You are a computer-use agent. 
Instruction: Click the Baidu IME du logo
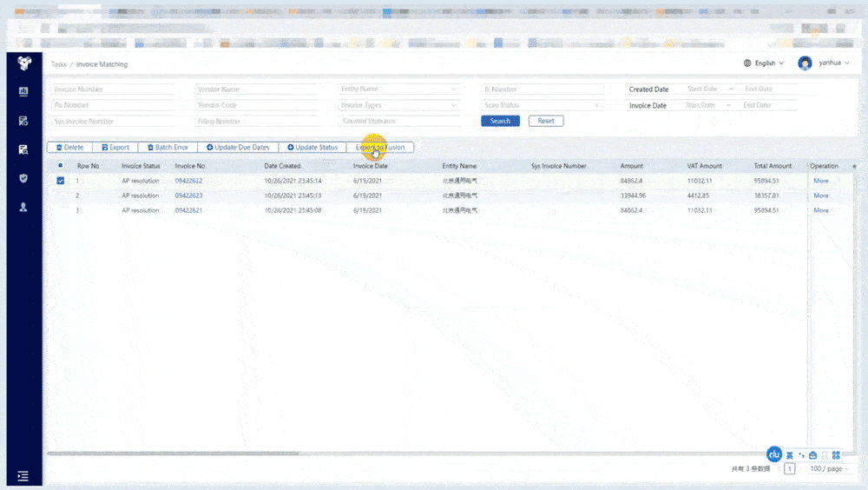[774, 454]
